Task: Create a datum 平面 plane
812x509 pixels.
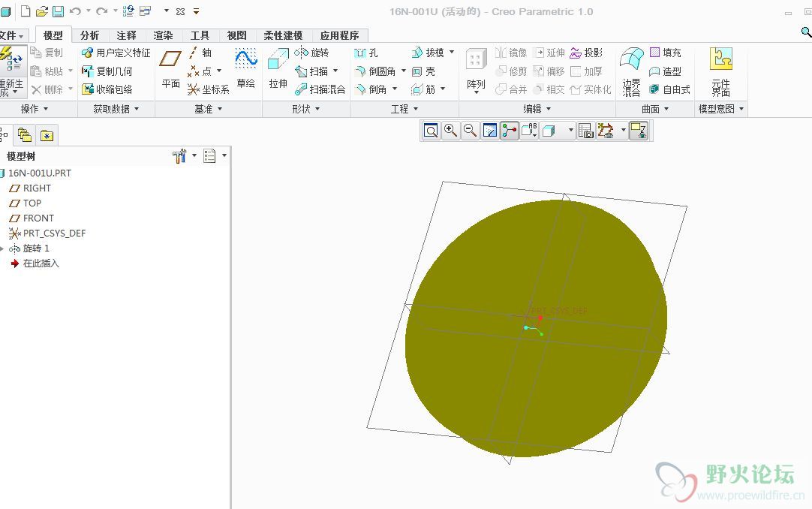Action: 170,69
